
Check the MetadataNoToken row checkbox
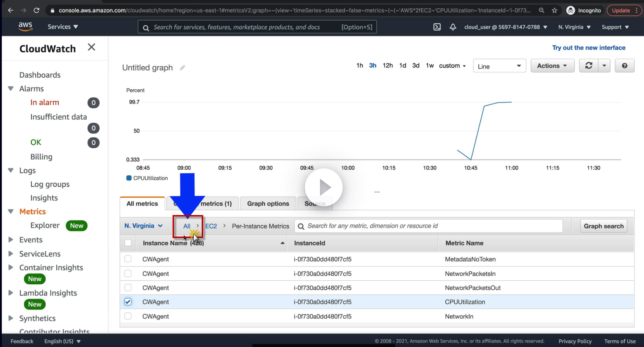tap(128, 259)
